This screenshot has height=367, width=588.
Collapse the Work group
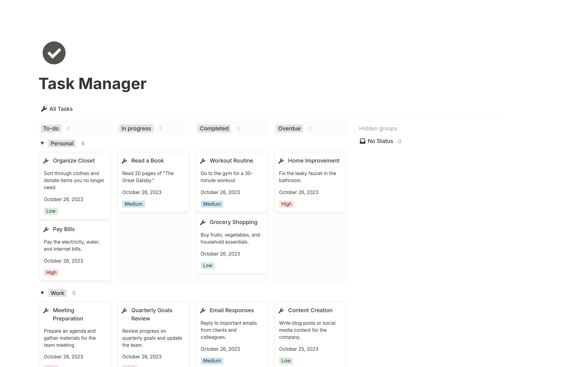[x=42, y=293]
